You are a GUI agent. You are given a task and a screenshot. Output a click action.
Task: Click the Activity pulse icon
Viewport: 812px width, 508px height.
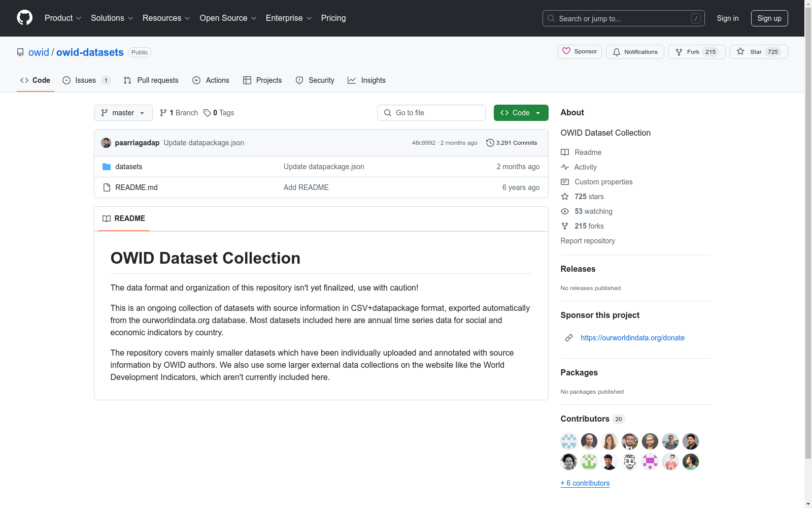565,167
